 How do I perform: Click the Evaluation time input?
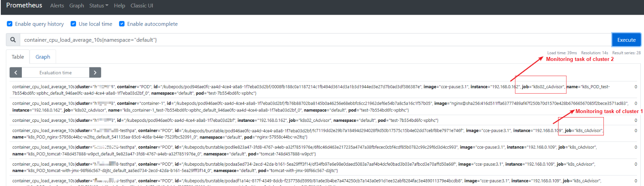pyautogui.click(x=55, y=72)
